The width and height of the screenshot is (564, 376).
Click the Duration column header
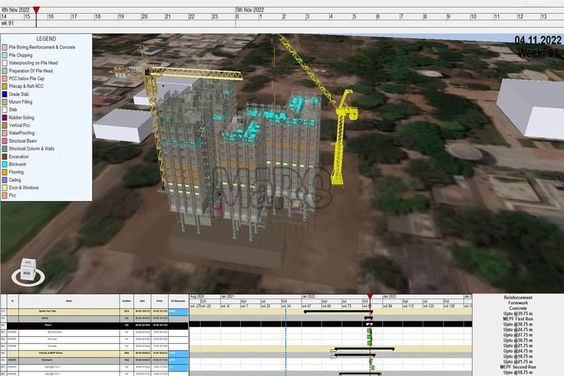[x=126, y=301]
